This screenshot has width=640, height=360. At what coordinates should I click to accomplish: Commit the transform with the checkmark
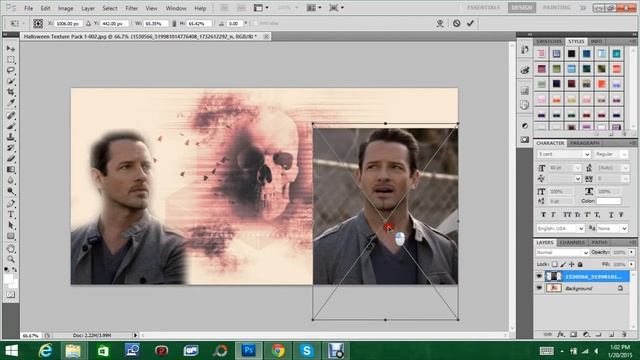pos(470,23)
